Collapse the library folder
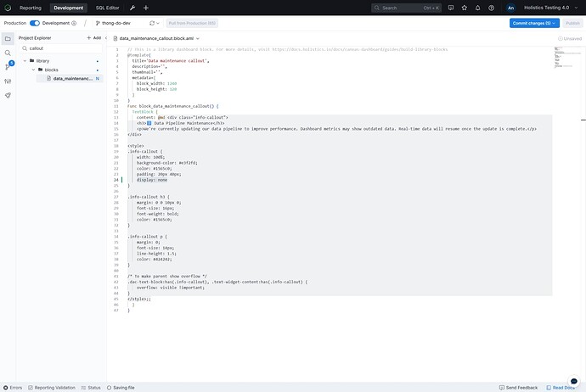 (x=25, y=61)
